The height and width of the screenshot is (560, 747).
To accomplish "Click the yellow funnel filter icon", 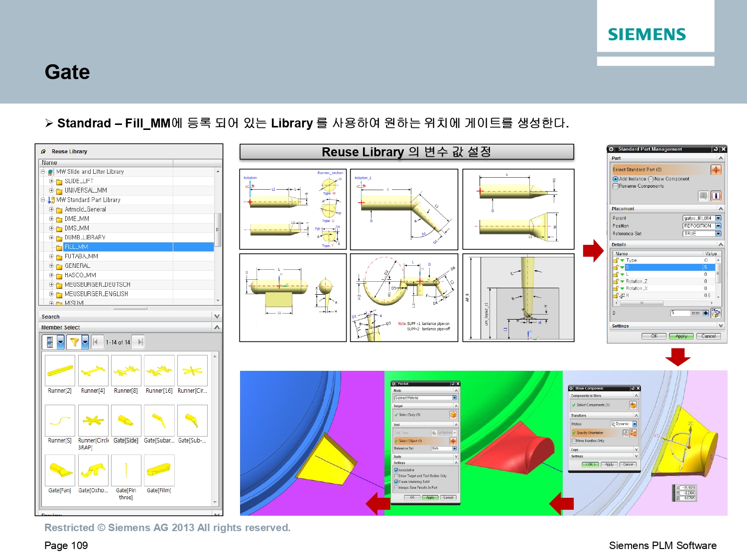I will click(74, 342).
